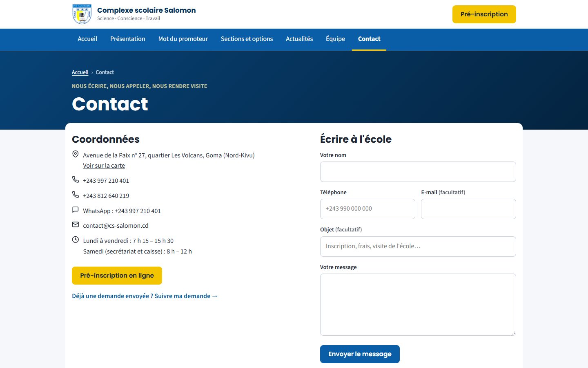Send the form with Envoyer le message

point(360,354)
